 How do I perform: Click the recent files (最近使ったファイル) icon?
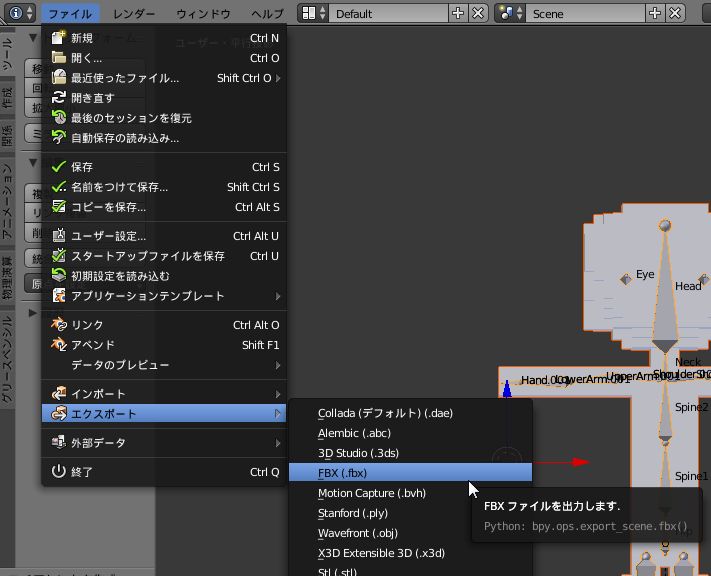pos(58,78)
